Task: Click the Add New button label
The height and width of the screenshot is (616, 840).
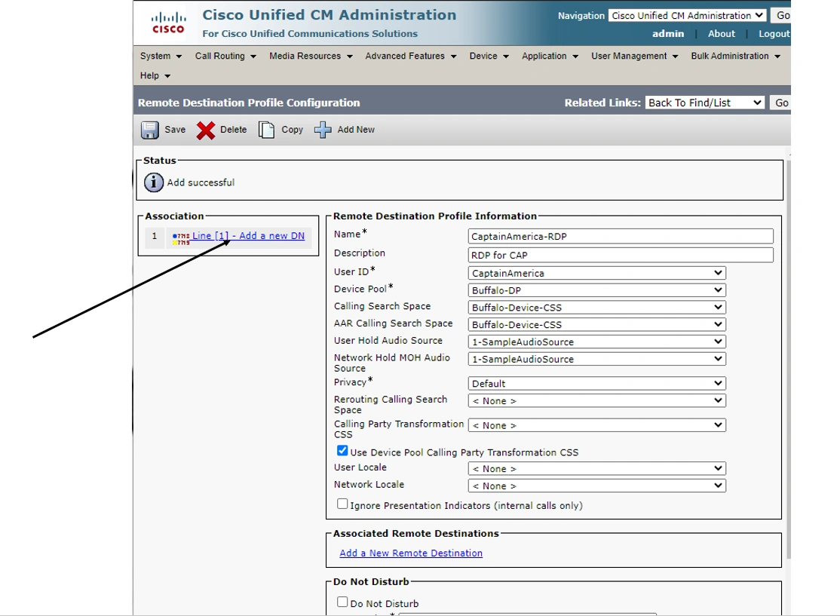Action: point(356,130)
